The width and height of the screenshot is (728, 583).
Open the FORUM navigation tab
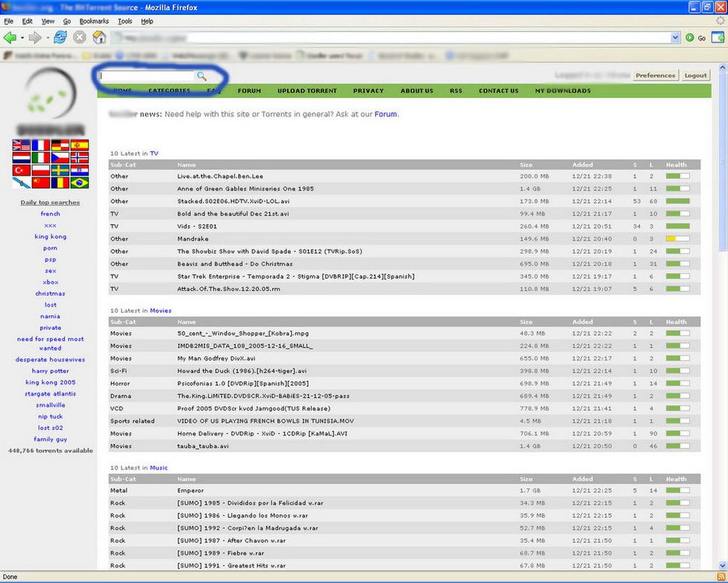pyautogui.click(x=249, y=91)
